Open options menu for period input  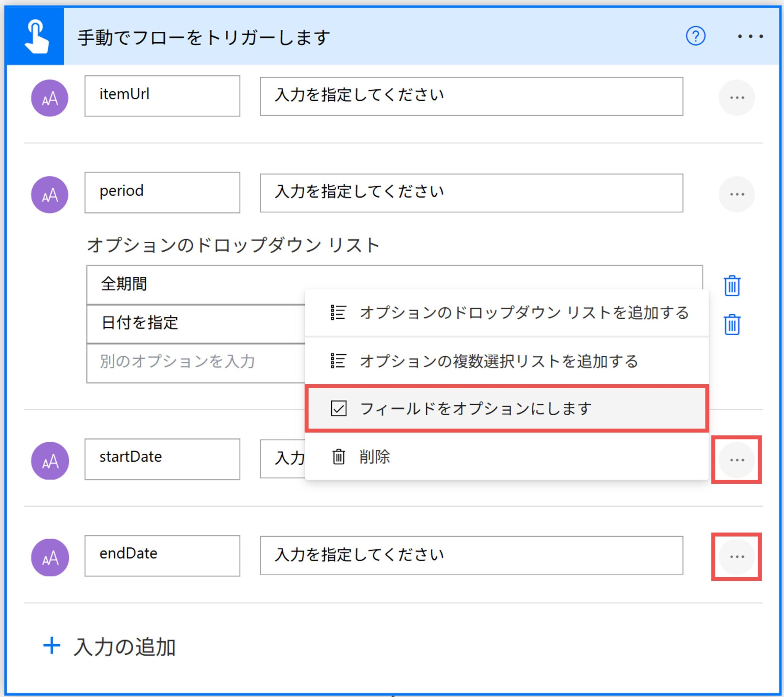[737, 194]
